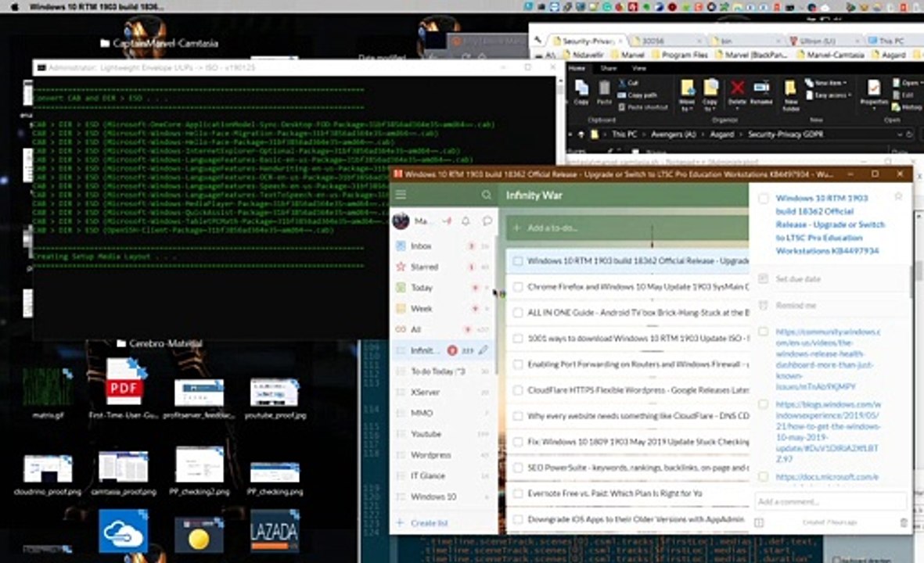The image size is (924, 563).
Task: Switch to the Share ribbon tab
Action: pos(608,68)
